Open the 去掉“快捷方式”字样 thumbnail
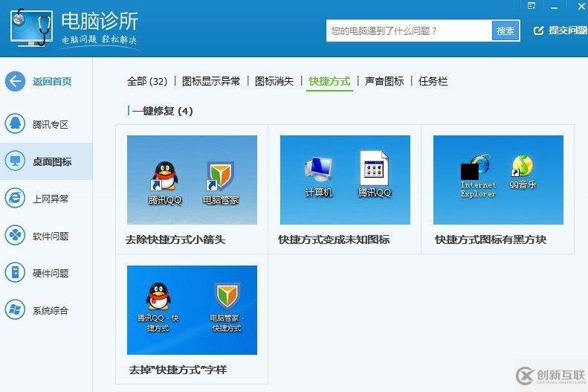Screen dimensions: 588x392 click(192, 310)
